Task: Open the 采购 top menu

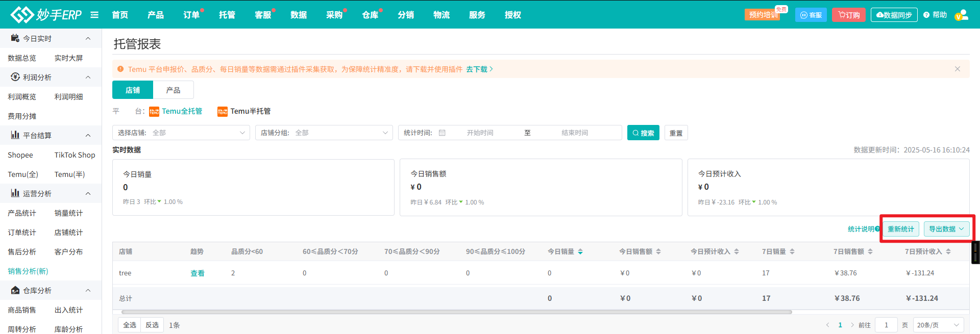Action: (x=334, y=15)
